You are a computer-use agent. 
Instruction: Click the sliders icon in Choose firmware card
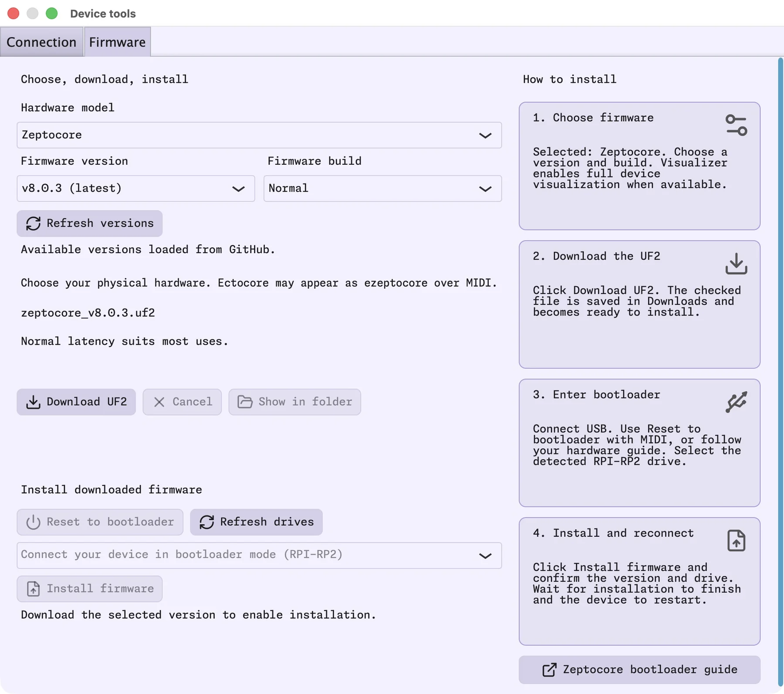point(736,125)
